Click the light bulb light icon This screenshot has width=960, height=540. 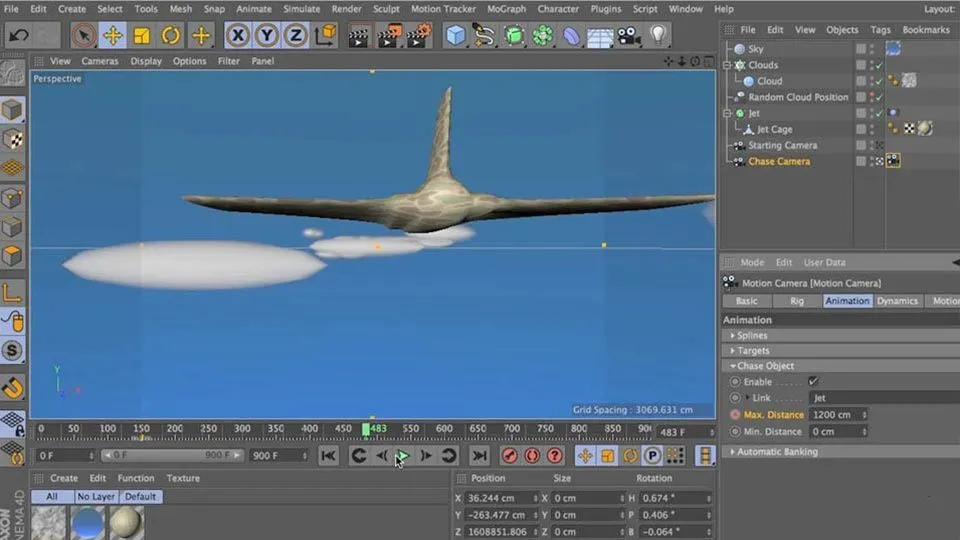tap(657, 36)
